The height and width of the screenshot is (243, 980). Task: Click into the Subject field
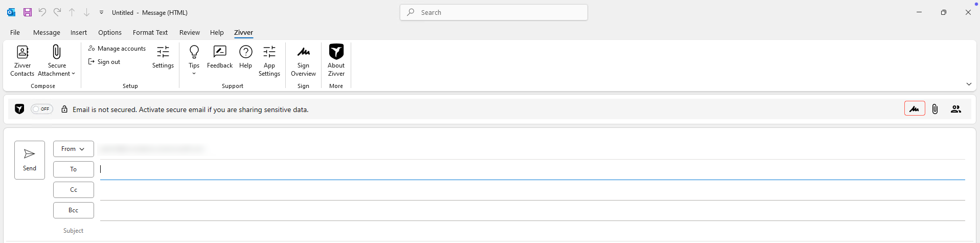(532, 231)
